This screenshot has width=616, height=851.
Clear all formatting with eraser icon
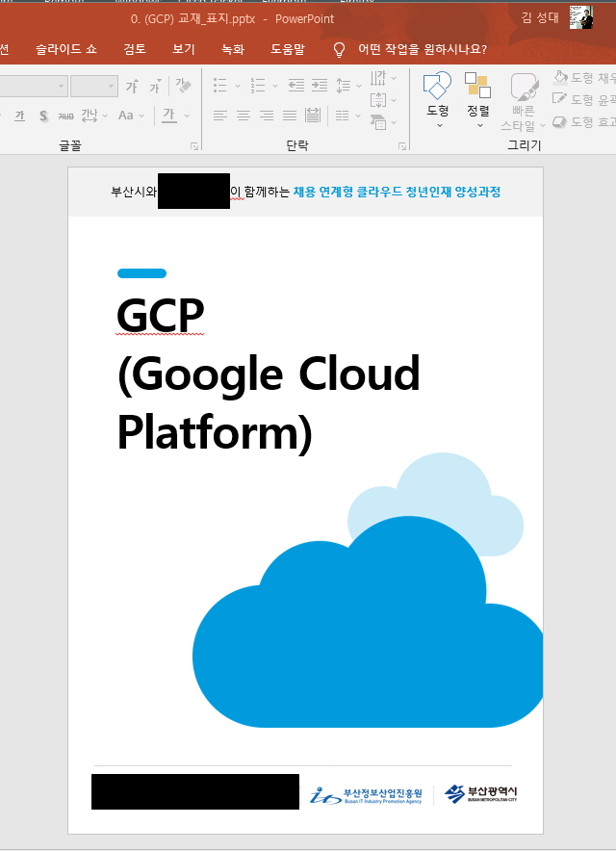click(x=184, y=86)
